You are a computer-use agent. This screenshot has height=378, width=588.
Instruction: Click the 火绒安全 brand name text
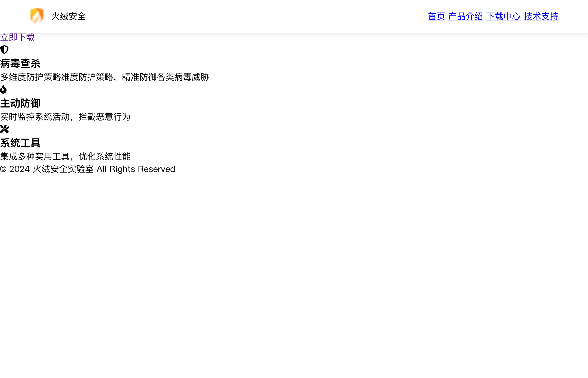click(69, 16)
